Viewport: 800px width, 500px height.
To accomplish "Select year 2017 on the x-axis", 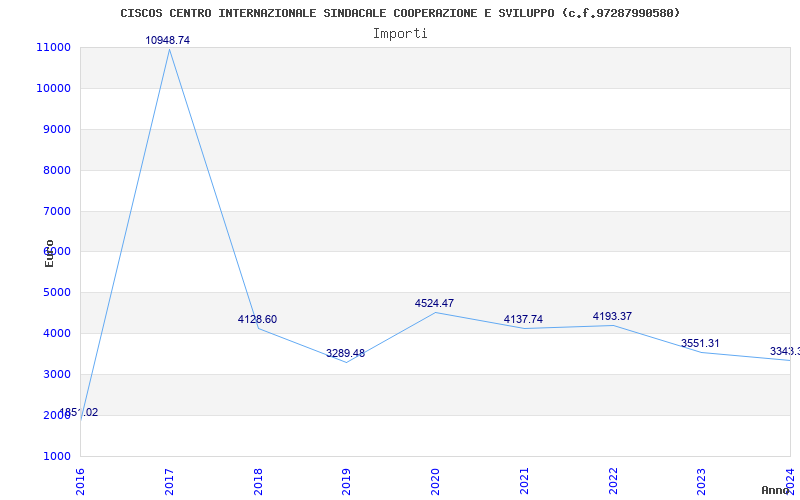I will (x=170, y=480).
